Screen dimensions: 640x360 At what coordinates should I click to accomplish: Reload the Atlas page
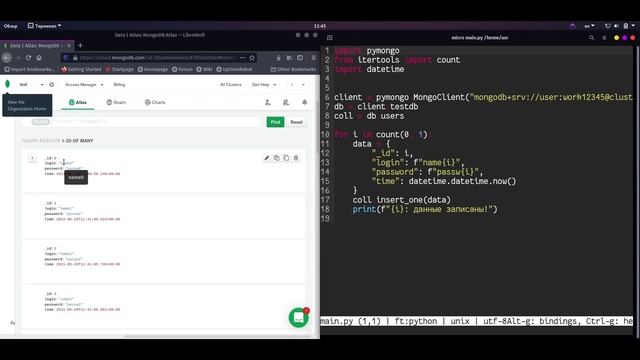coord(28,58)
